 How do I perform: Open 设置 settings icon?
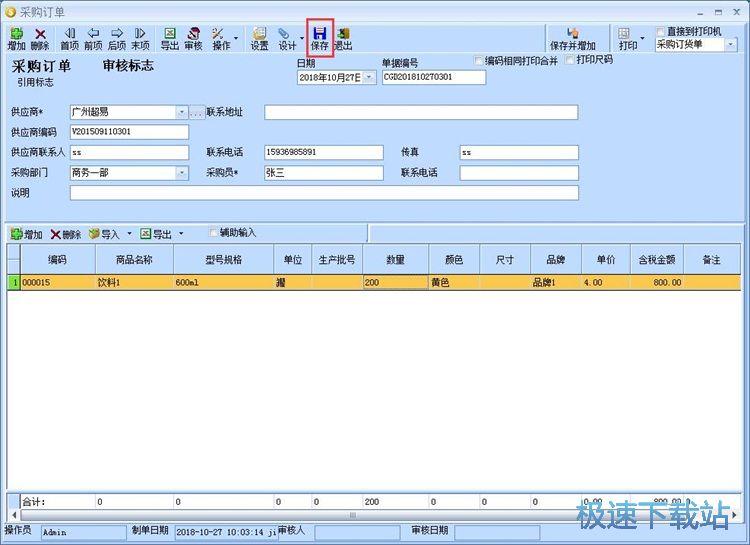coord(260,39)
